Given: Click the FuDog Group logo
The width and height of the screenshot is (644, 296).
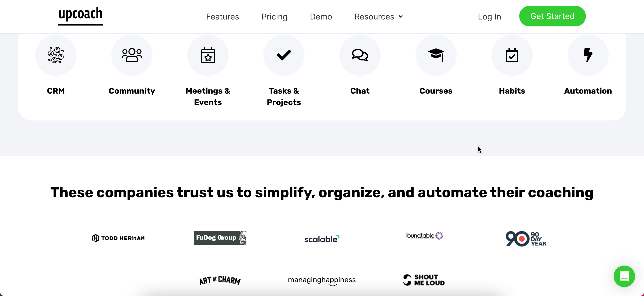Looking at the screenshot, I should (x=220, y=237).
